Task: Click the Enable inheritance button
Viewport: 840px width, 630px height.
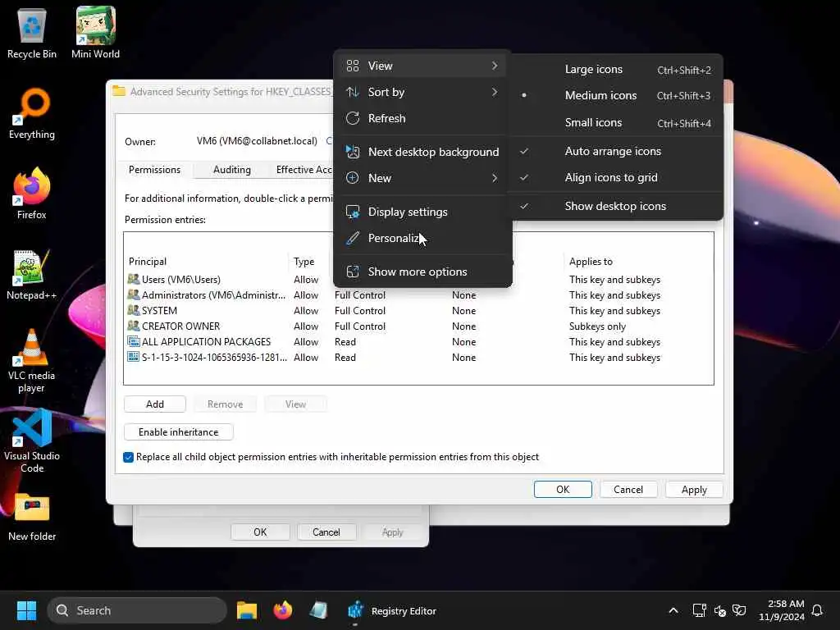Action: pos(178,431)
